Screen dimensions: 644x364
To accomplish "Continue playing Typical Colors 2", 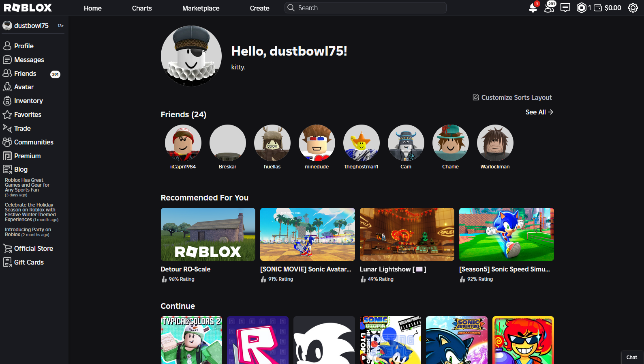I will pos(191,340).
